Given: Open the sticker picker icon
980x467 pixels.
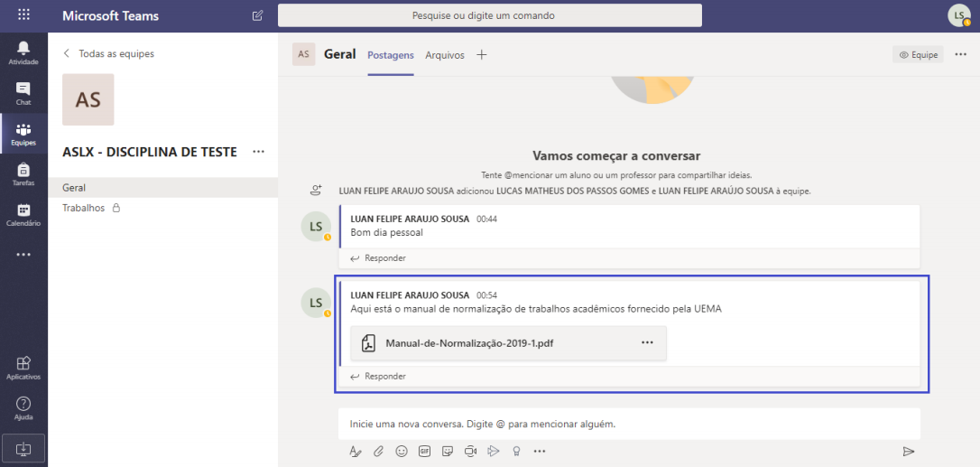Looking at the screenshot, I should [x=448, y=451].
